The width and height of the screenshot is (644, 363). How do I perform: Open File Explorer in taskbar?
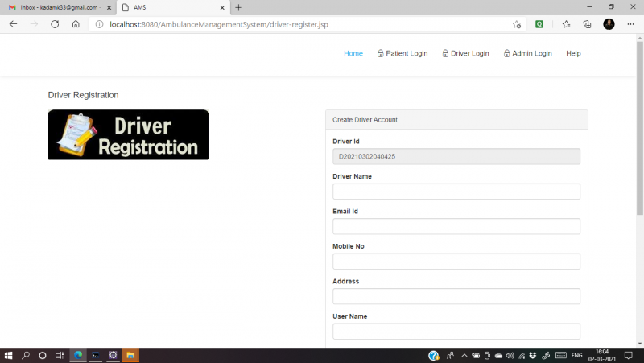[130, 355]
